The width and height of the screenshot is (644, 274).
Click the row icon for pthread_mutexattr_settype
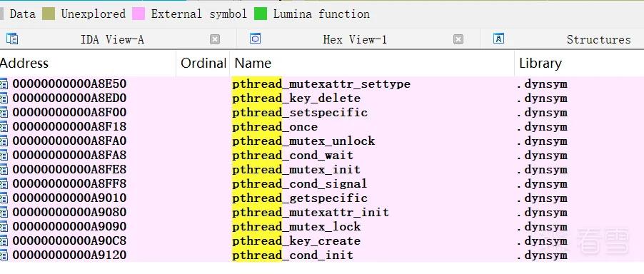point(4,84)
